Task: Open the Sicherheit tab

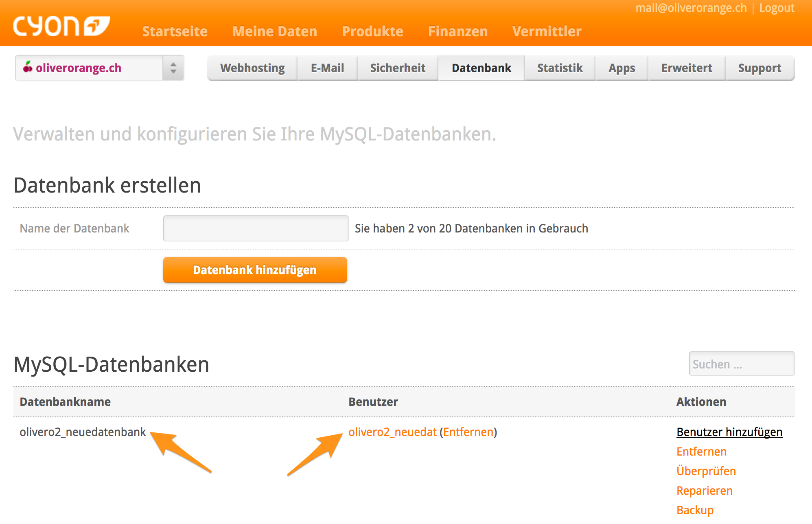Action: pyautogui.click(x=398, y=68)
